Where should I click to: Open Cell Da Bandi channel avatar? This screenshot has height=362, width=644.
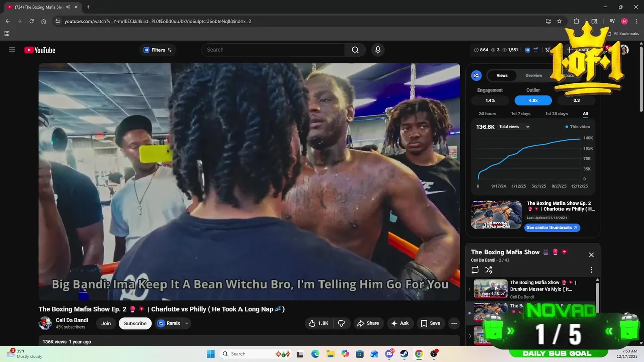pyautogui.click(x=45, y=323)
